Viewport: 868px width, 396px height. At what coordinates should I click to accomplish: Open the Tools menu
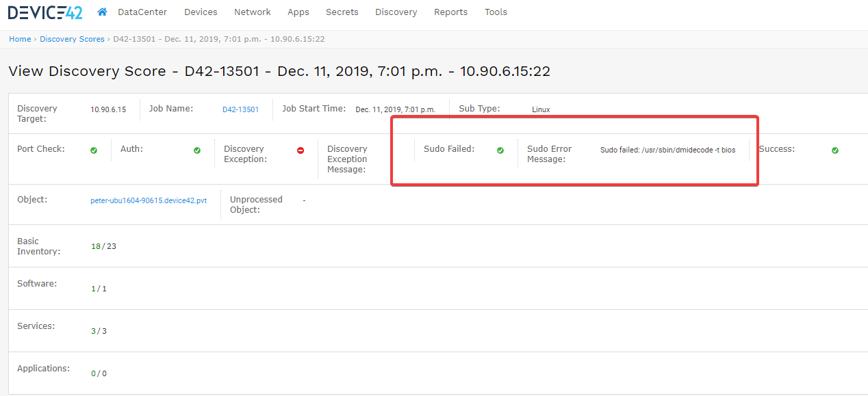pyautogui.click(x=496, y=12)
